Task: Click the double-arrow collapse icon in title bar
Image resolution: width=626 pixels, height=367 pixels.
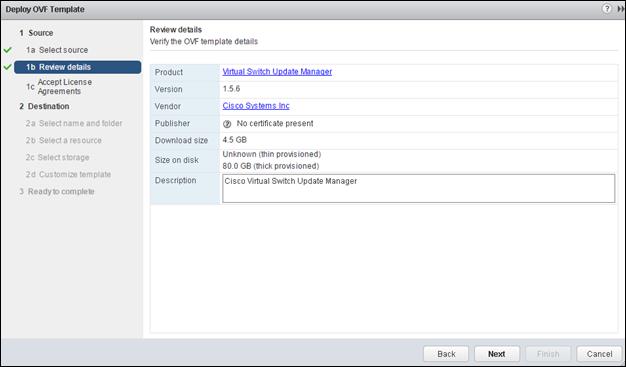Action: 621,9
